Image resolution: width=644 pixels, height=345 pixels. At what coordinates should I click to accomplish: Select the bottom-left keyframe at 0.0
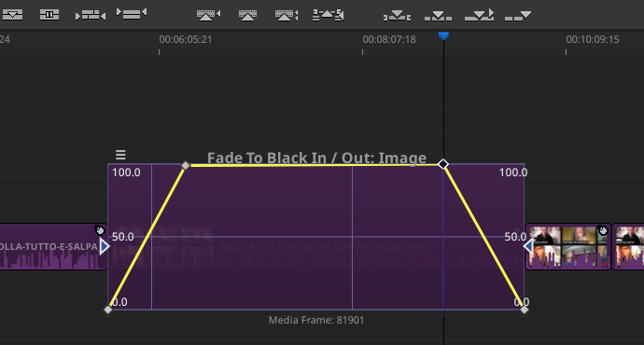tap(108, 310)
